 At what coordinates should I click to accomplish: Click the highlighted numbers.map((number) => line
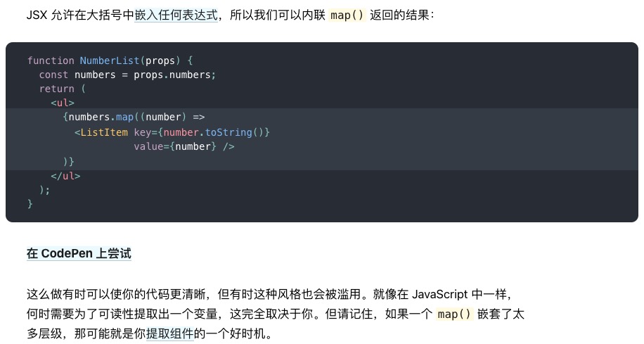pyautogui.click(x=134, y=117)
